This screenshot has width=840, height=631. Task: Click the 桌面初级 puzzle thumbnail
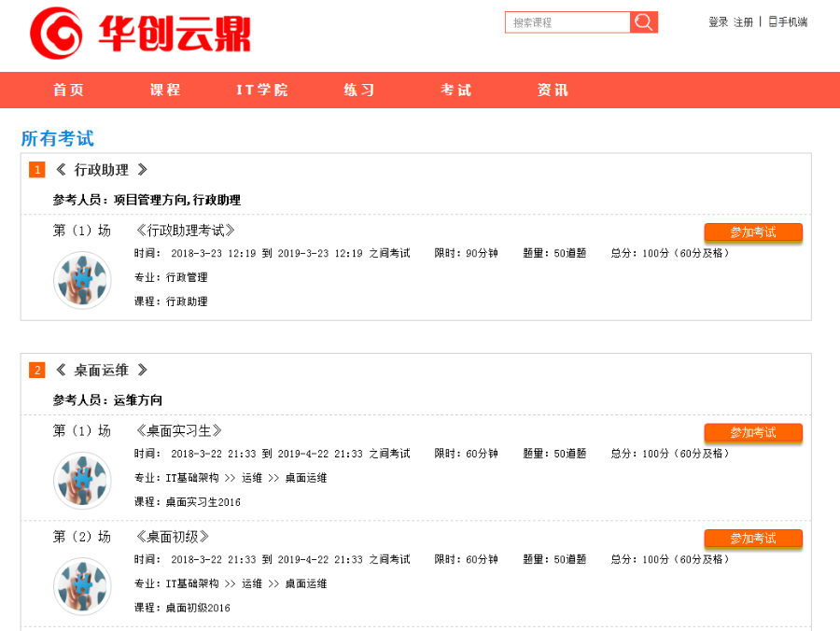coord(82,585)
